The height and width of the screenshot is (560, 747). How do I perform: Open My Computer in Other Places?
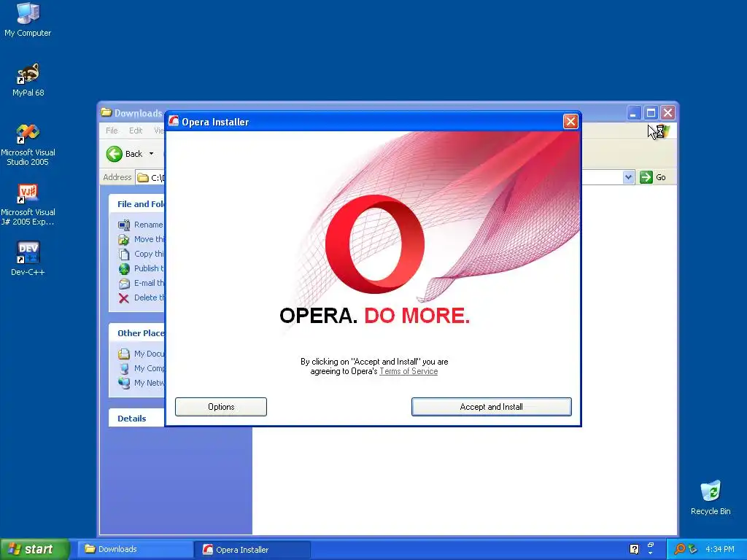[x=142, y=368]
